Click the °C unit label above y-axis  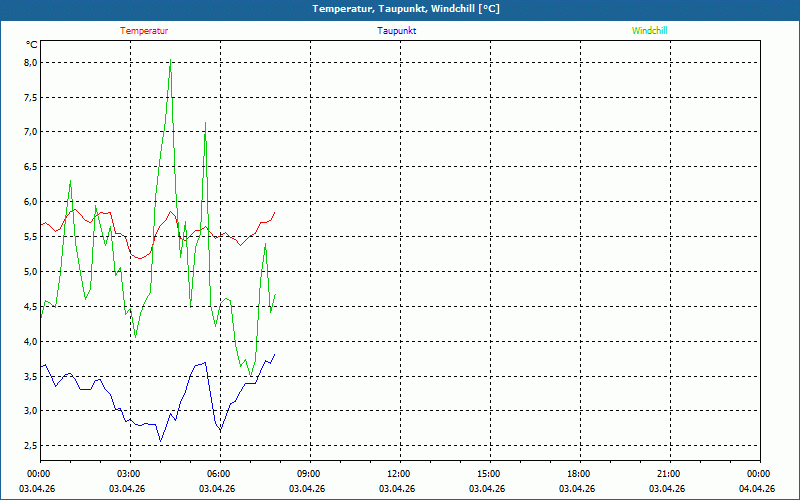coord(32,45)
